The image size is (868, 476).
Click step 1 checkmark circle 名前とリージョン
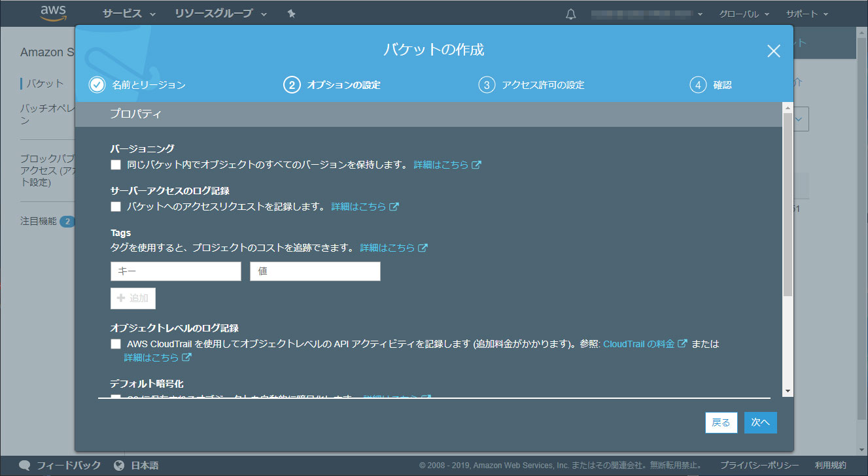[97, 85]
